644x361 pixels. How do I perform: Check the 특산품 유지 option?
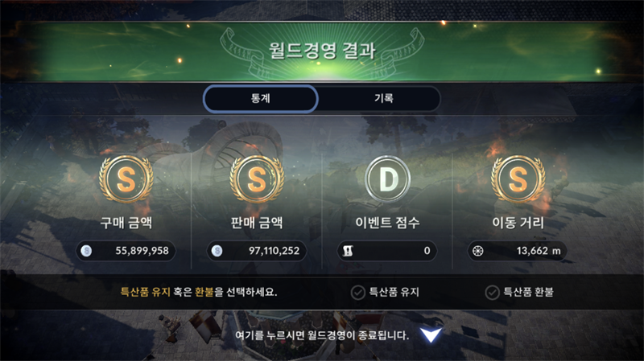[x=358, y=293]
